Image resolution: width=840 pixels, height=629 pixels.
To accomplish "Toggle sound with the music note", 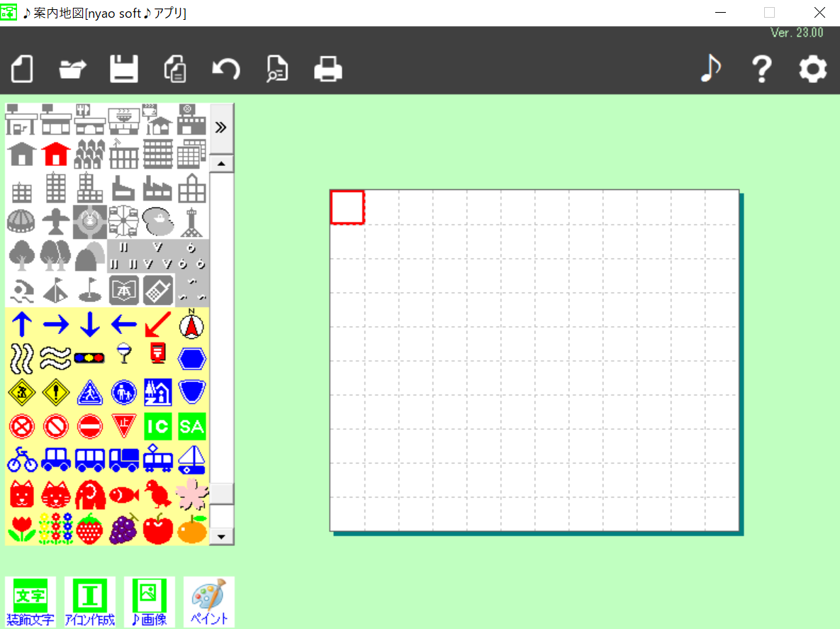I will coord(710,69).
